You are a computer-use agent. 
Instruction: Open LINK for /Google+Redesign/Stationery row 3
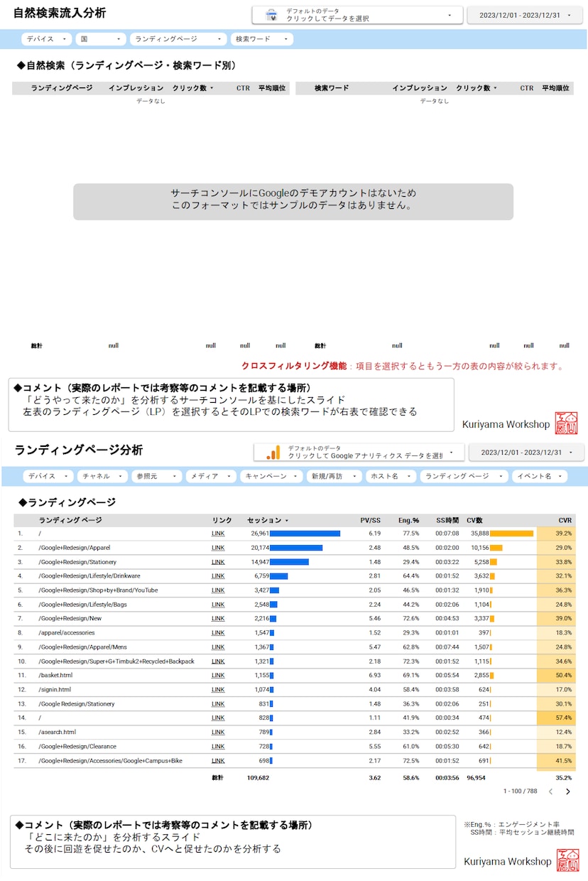[x=218, y=562]
